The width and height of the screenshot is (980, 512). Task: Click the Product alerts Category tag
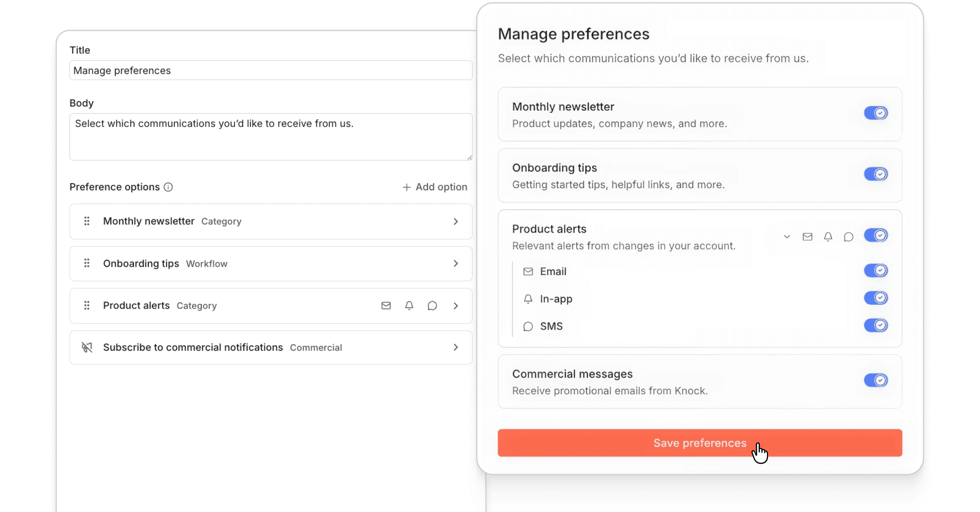(197, 306)
